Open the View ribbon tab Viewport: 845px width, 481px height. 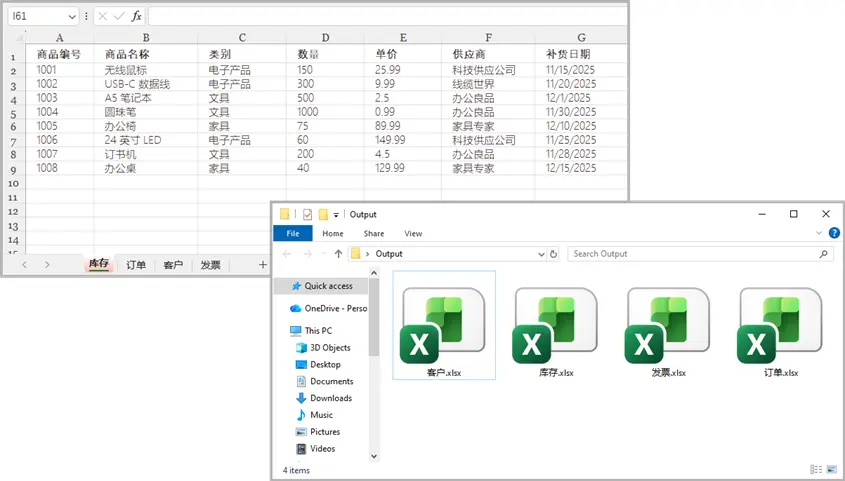(413, 233)
